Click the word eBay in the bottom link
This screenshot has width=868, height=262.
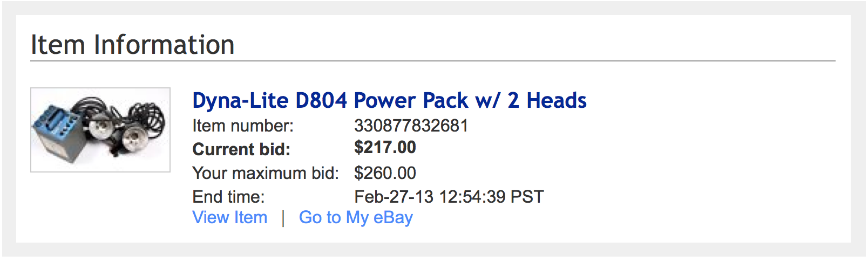(393, 218)
